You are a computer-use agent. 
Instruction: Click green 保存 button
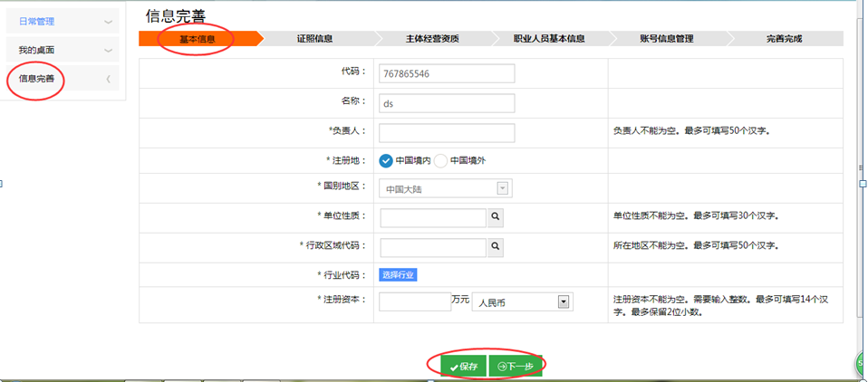point(463,367)
